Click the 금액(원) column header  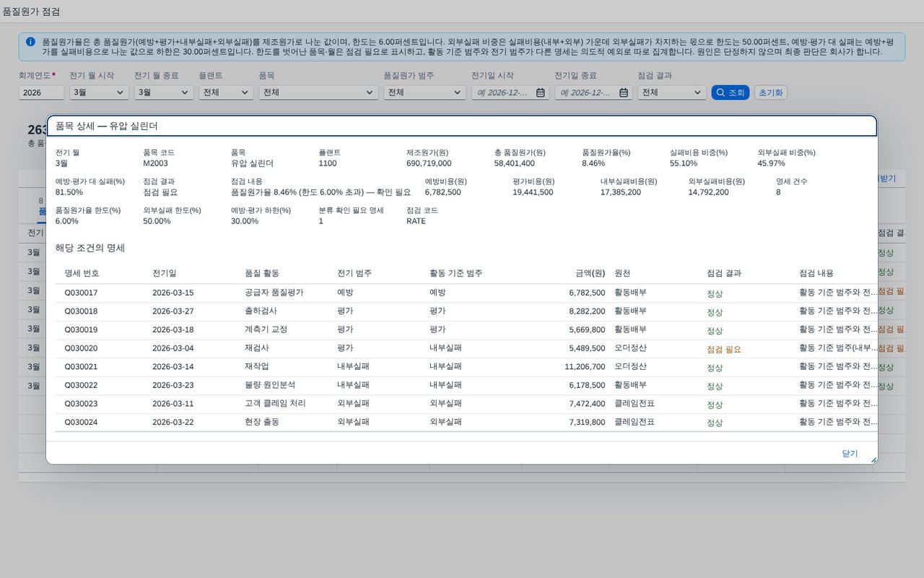coord(590,273)
